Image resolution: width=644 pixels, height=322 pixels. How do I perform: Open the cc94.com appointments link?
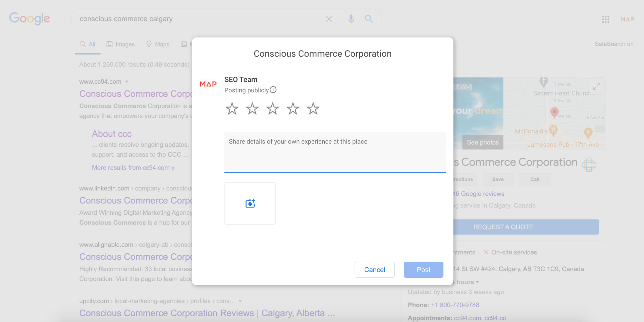pyautogui.click(x=467, y=318)
